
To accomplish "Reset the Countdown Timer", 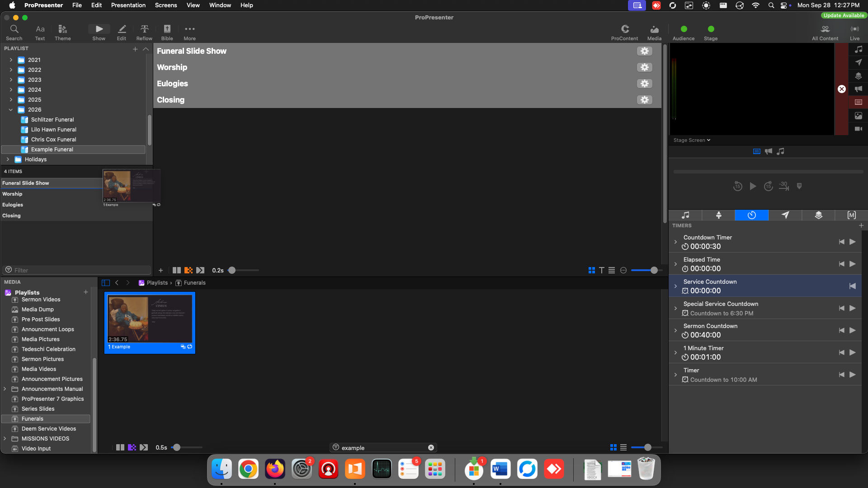I will click(x=841, y=242).
